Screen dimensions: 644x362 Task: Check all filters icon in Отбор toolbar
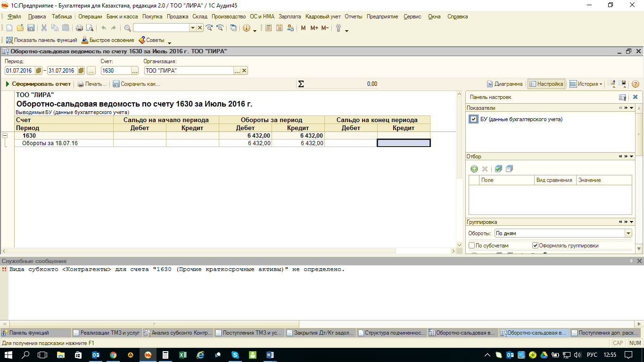(498, 169)
